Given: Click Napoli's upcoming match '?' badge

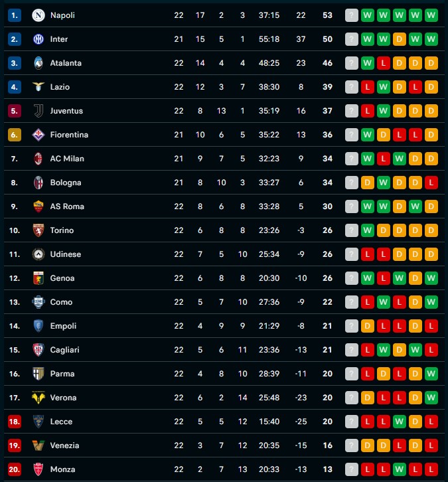Looking at the screenshot, I should click(352, 15).
